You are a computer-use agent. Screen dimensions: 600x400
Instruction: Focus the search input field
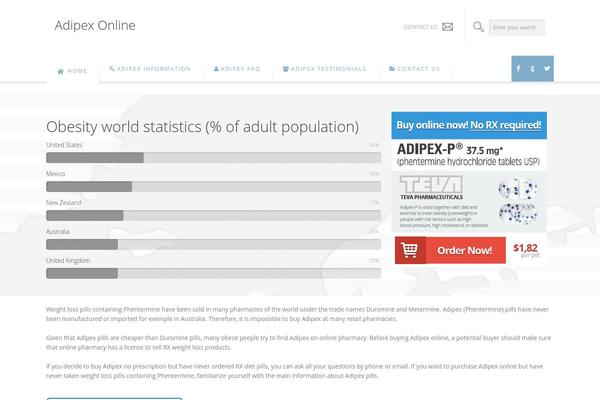click(517, 28)
